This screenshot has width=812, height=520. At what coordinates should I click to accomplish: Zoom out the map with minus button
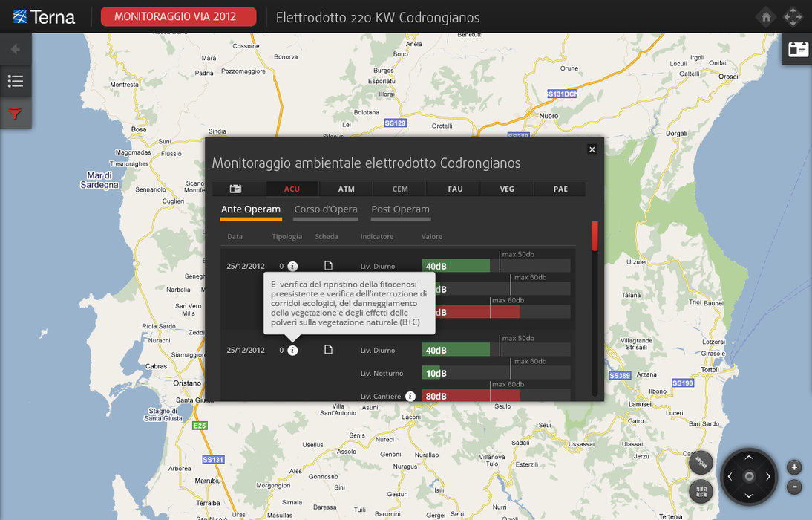coord(794,487)
